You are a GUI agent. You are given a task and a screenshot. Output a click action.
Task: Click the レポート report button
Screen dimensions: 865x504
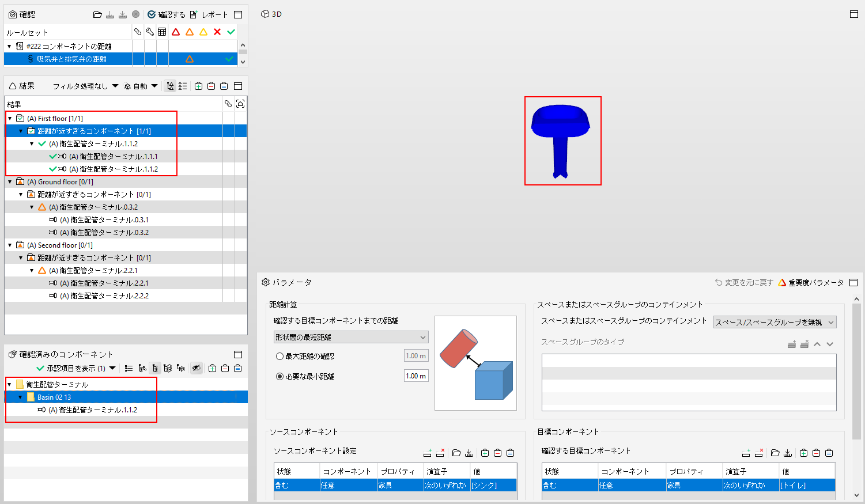(209, 14)
